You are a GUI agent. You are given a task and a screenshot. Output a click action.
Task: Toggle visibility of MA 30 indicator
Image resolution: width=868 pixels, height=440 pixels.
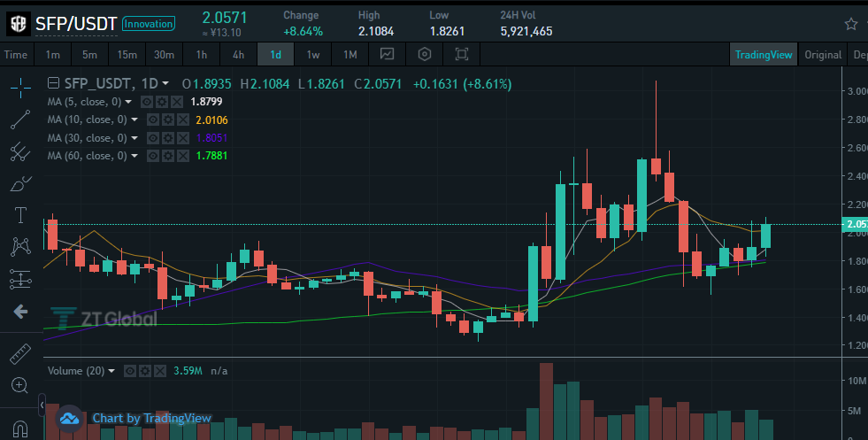153,138
